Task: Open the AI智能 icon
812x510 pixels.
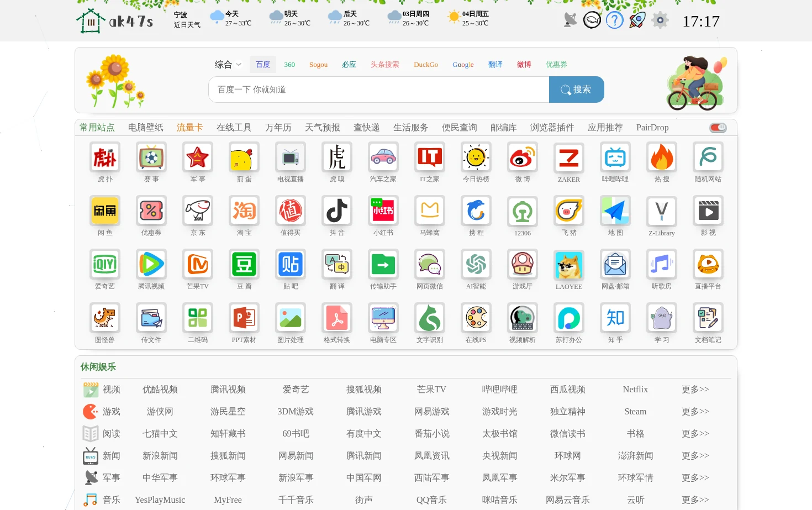Action: (476, 265)
